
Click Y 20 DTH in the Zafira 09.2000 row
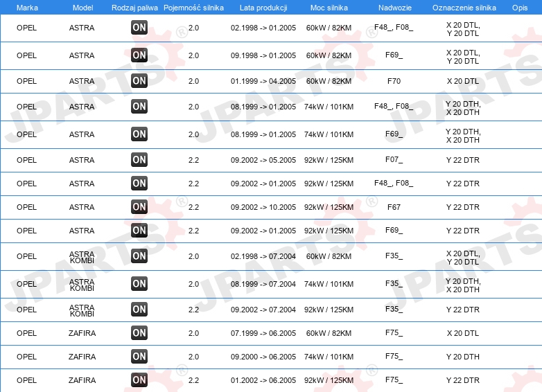click(x=463, y=357)
